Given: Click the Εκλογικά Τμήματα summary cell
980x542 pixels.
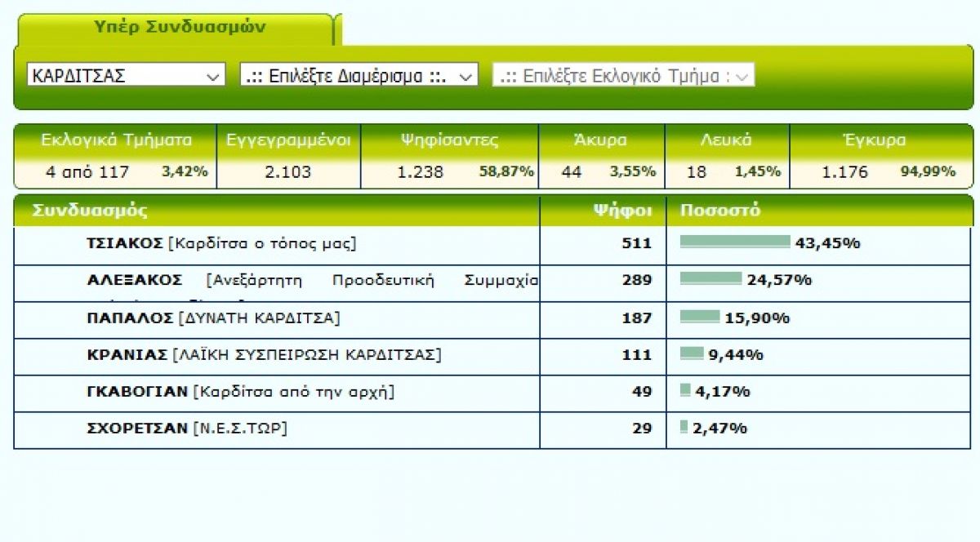Looking at the screenshot, I should click(116, 156).
